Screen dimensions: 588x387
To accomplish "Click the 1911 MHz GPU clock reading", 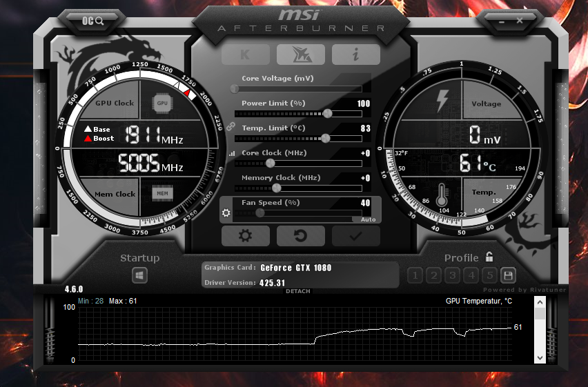I will click(154, 135).
